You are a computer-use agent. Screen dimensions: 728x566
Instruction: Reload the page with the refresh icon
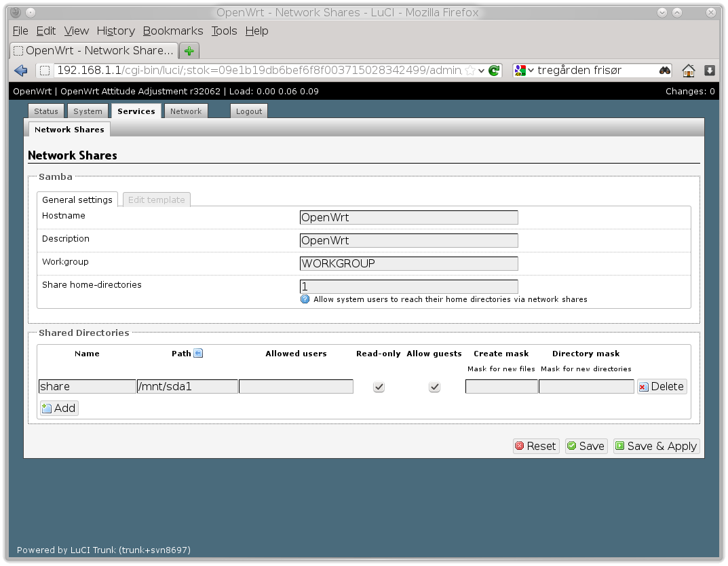point(494,71)
